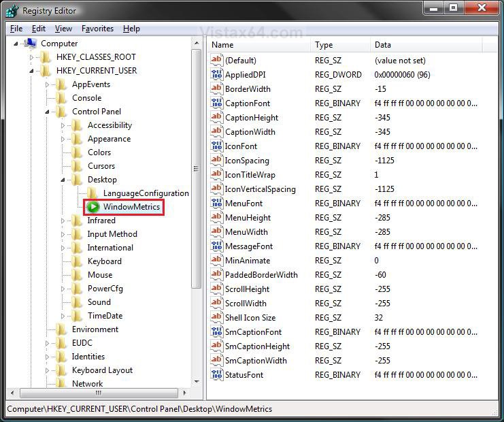This screenshot has width=504, height=422.
Task: Open the Help menu
Action: coord(131,29)
